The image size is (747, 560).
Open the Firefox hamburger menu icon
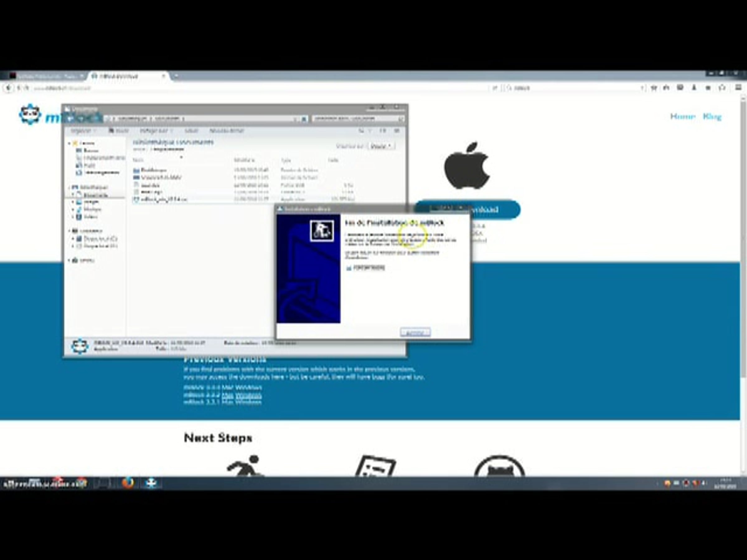(x=738, y=88)
